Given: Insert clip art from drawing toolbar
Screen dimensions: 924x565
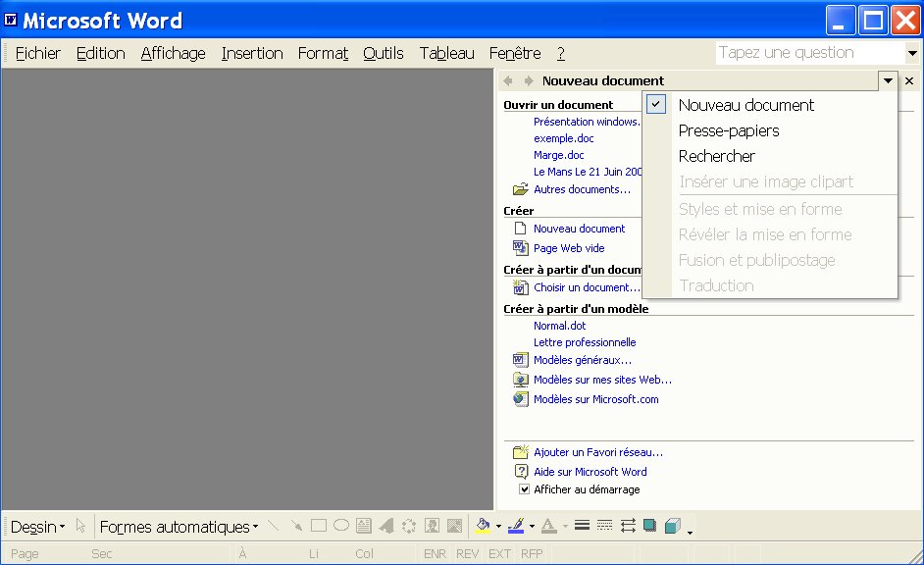Looking at the screenshot, I should tap(432, 526).
